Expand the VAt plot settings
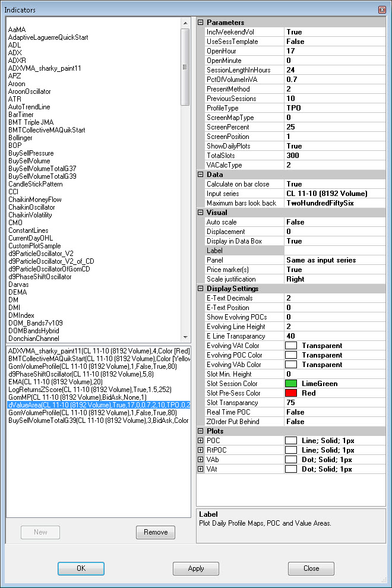The width and height of the screenshot is (392, 588). tap(201, 469)
